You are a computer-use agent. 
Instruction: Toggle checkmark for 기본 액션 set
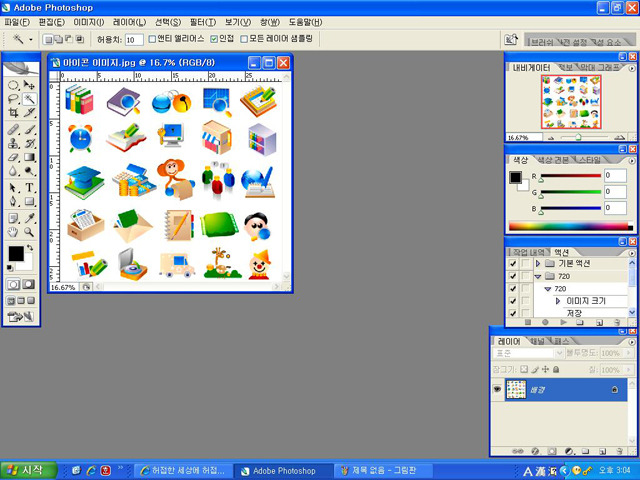click(513, 264)
